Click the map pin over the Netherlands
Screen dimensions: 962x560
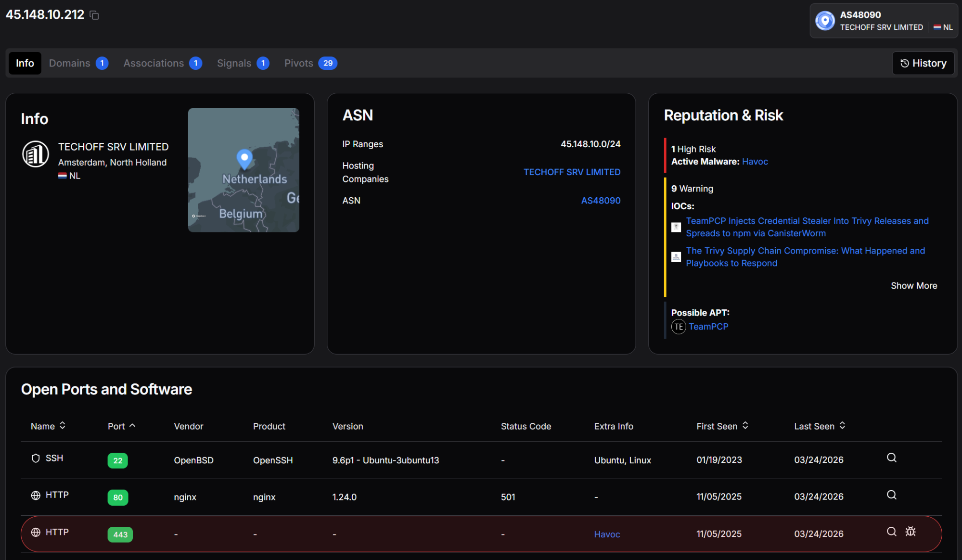coord(244,157)
